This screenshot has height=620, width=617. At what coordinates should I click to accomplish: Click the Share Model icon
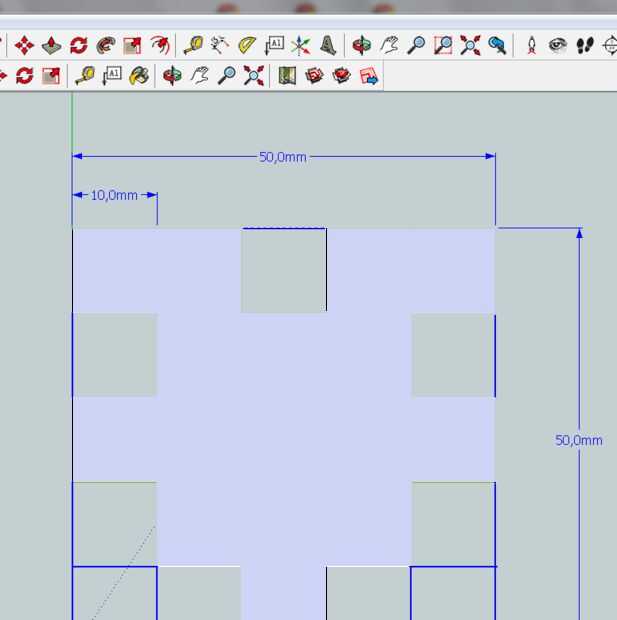[x=342, y=76]
